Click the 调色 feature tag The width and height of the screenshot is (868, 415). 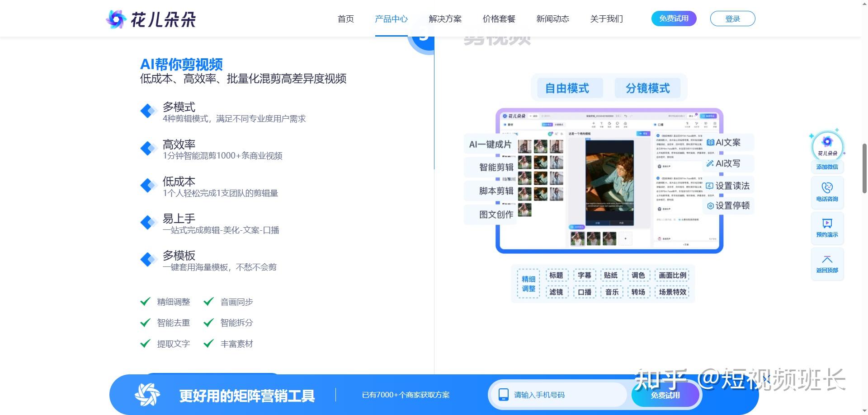638,275
